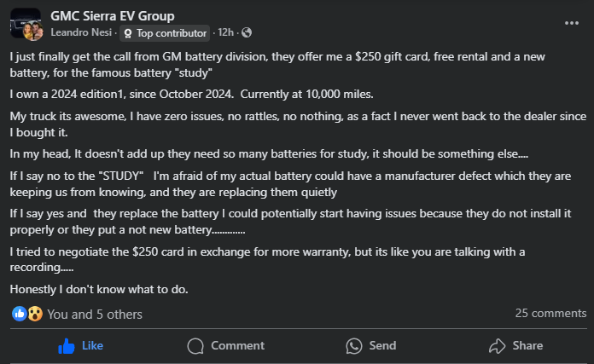
Task: Click the small blue Like reaction badge
Action: (20, 314)
